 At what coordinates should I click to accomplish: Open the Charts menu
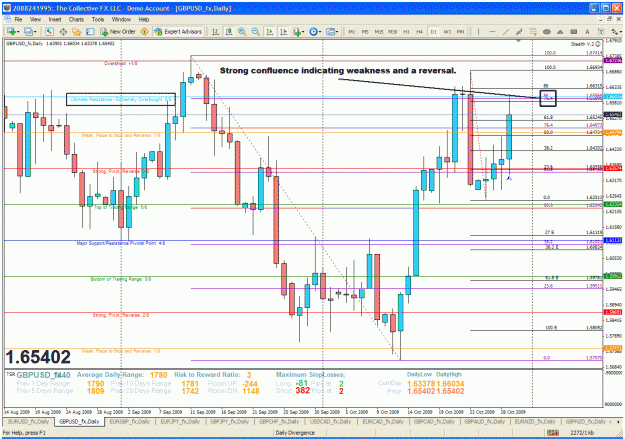[76, 19]
